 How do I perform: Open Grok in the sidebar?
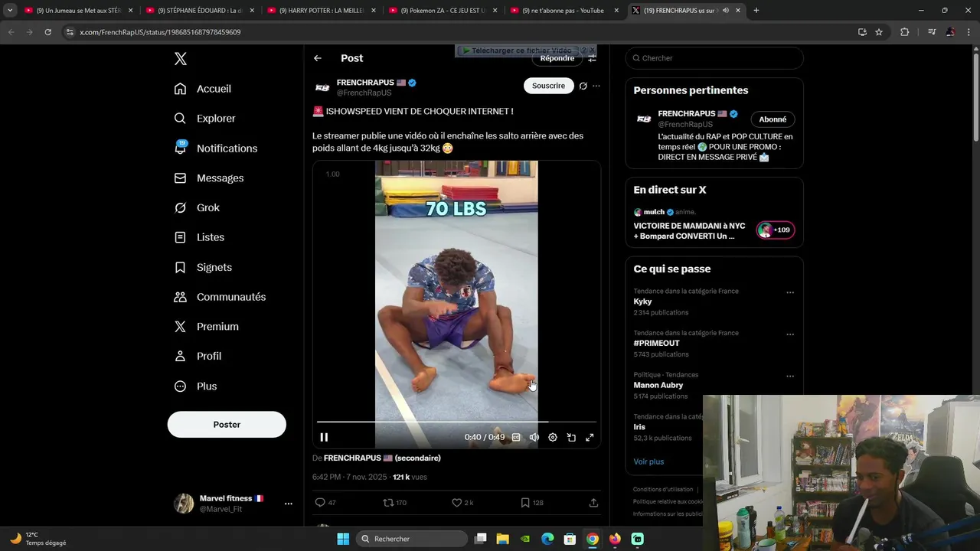197,207
